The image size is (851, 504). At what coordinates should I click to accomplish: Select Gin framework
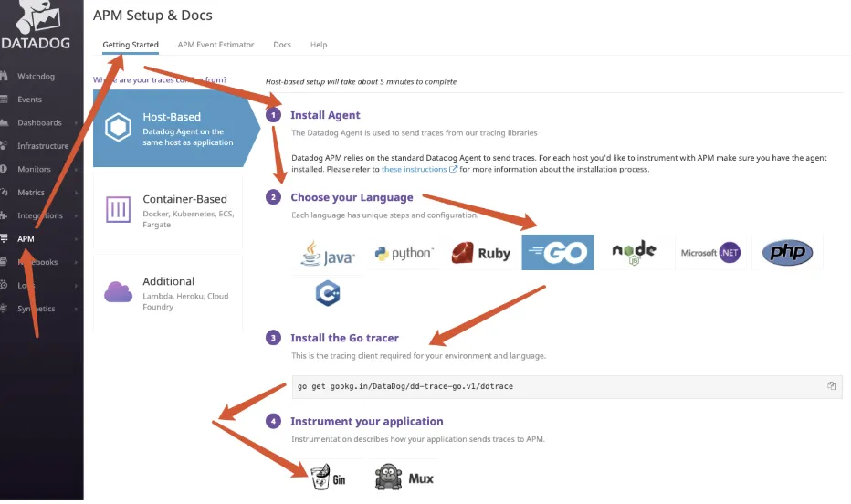(x=328, y=478)
